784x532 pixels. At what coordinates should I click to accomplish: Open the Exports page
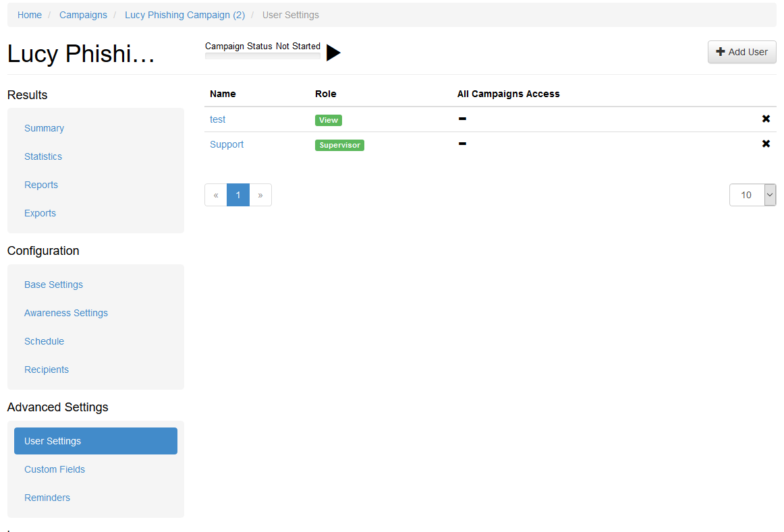coord(40,213)
